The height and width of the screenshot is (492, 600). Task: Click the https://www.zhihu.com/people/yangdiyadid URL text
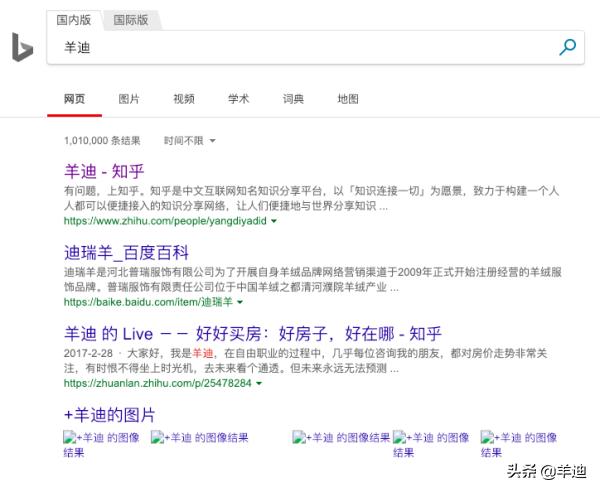pyautogui.click(x=165, y=221)
